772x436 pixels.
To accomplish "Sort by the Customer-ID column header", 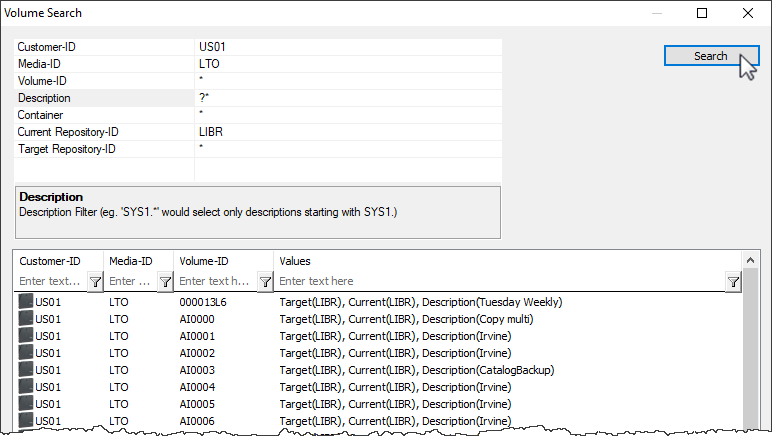I will click(x=59, y=261).
